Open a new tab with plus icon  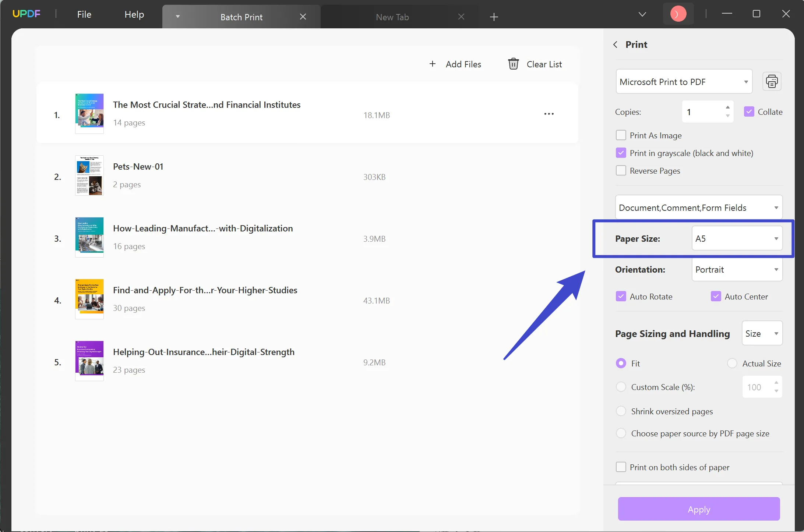click(x=494, y=17)
